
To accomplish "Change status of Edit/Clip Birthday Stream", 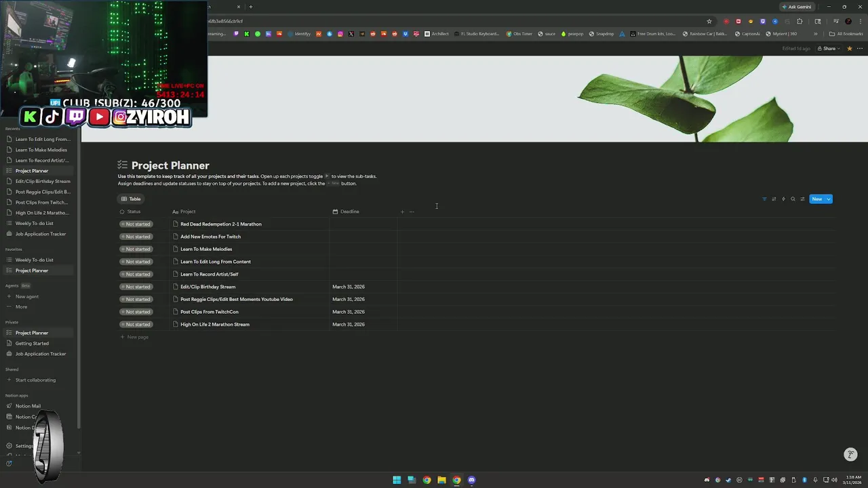I will click(x=136, y=287).
